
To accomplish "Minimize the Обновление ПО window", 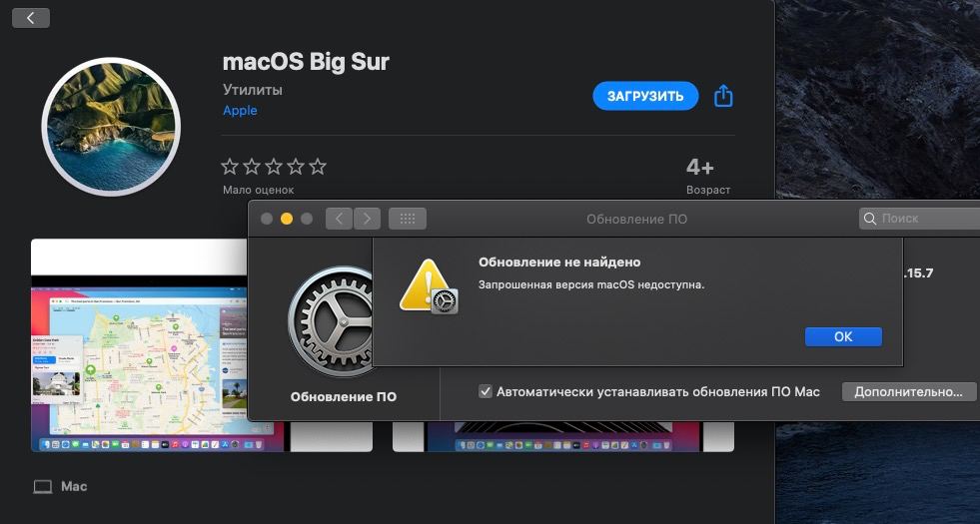I will coord(287,219).
